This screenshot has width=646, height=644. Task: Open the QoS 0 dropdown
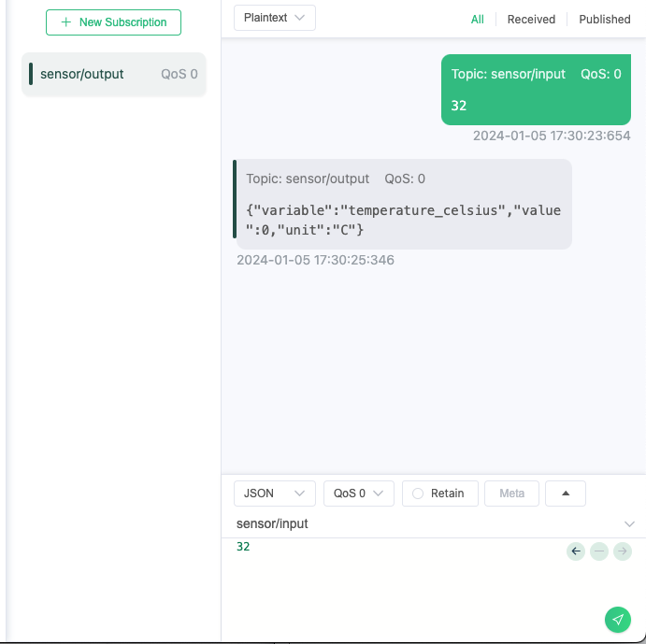[359, 494]
